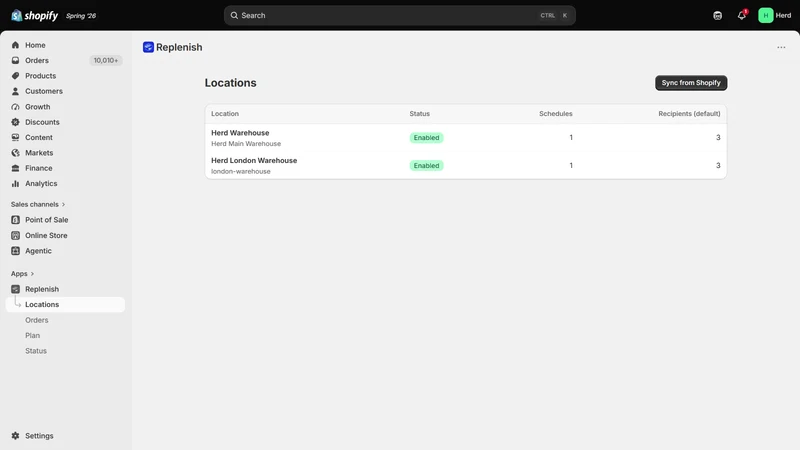Open the Status page under Replenish
Image resolution: width=800 pixels, height=450 pixels.
(36, 351)
